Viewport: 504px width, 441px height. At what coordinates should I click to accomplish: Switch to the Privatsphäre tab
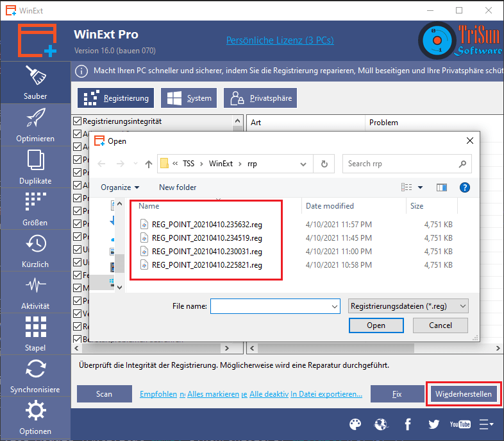point(260,98)
